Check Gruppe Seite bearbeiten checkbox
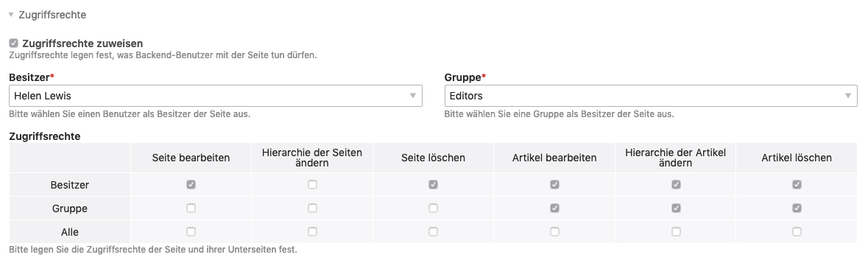Image resolution: width=868 pixels, height=274 pixels. pyautogui.click(x=191, y=208)
